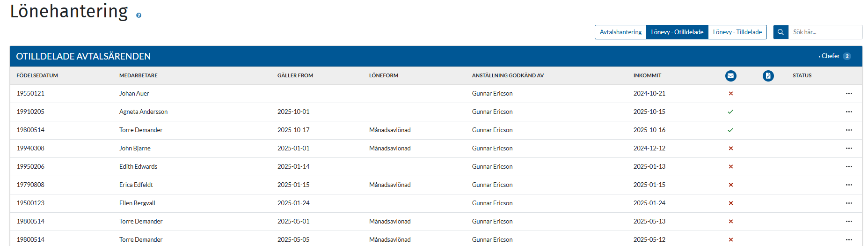Click inside the 'Sök här...' search field

824,32
